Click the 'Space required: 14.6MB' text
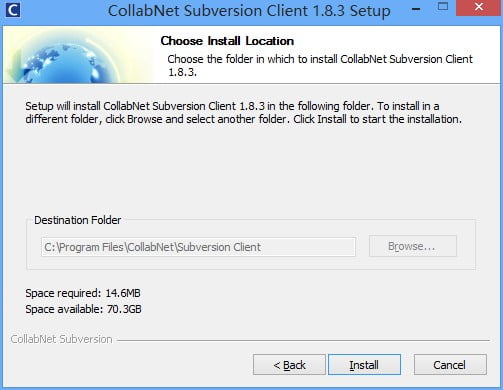 [x=83, y=293]
